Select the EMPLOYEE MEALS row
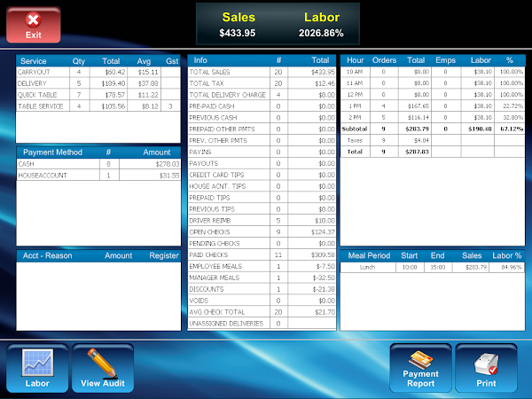 tap(262, 266)
